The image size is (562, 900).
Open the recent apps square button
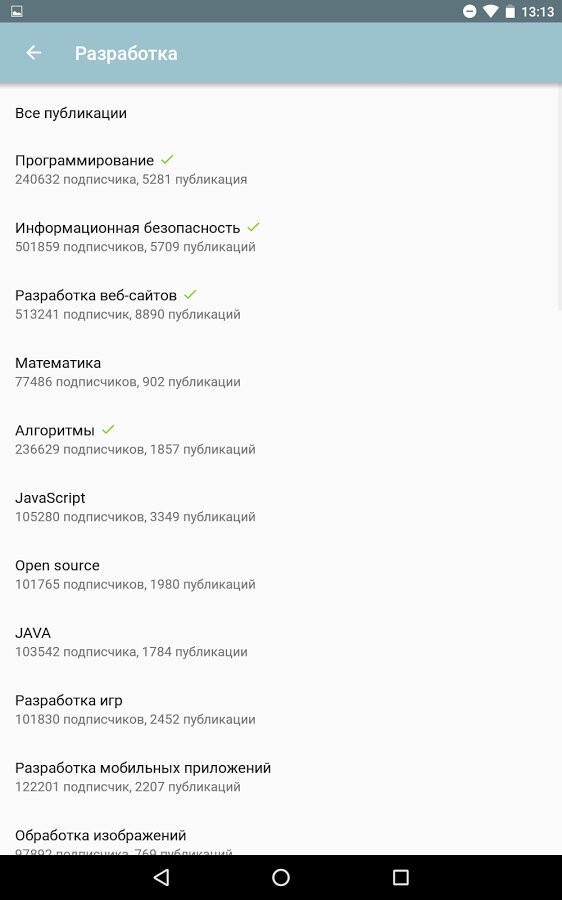click(400, 876)
